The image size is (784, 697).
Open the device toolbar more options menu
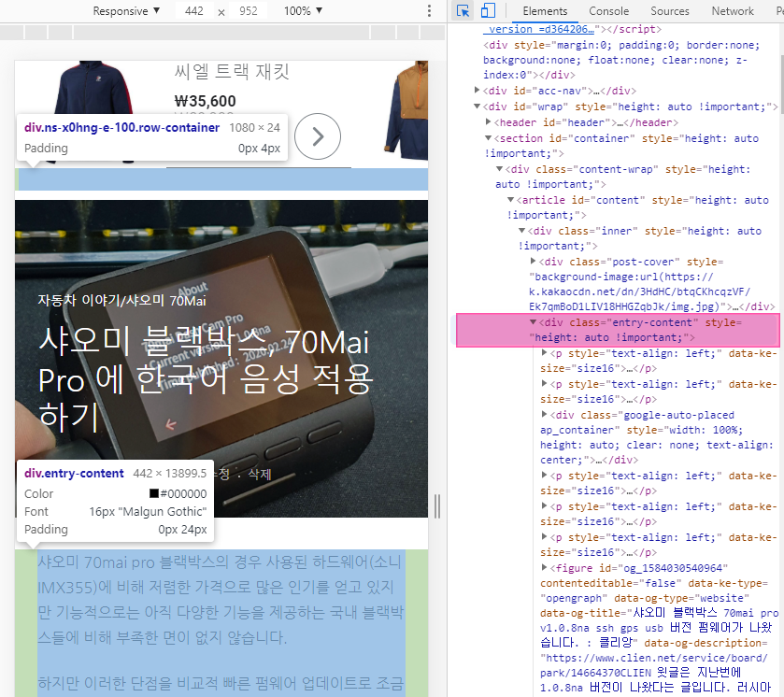point(429,11)
